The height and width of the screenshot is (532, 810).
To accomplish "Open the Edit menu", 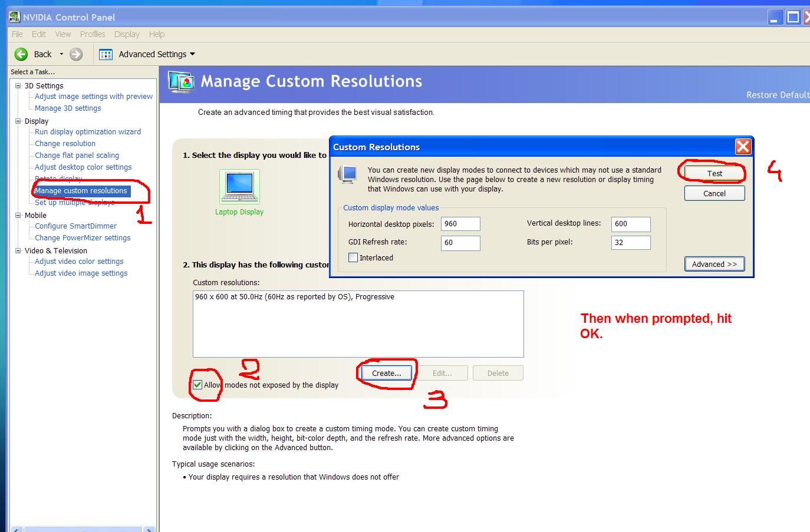I will pos(39,34).
